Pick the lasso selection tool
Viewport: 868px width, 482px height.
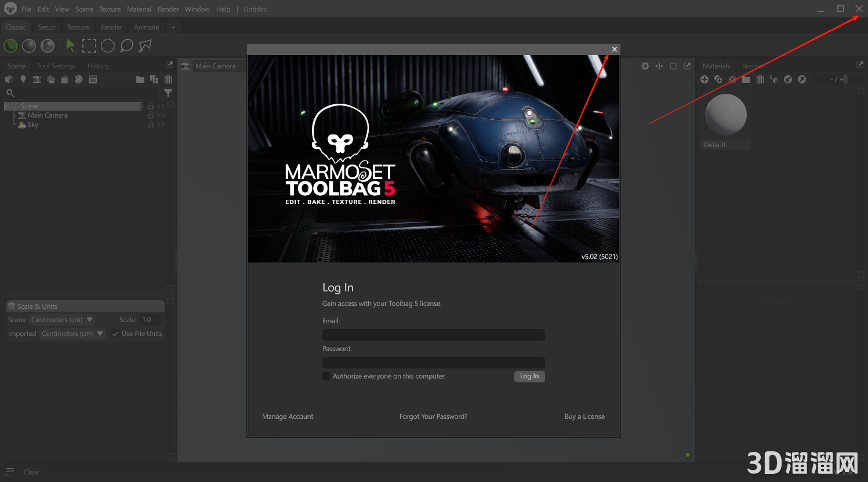[126, 46]
